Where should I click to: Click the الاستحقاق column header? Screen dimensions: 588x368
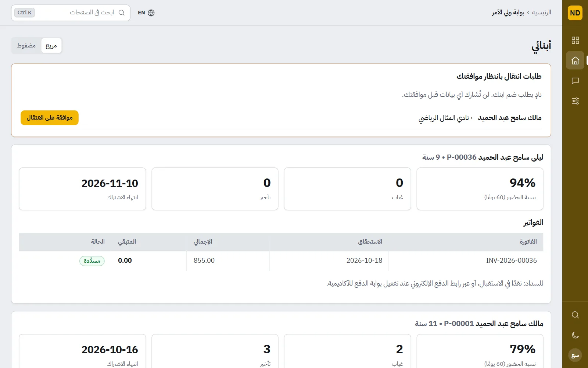[370, 242]
